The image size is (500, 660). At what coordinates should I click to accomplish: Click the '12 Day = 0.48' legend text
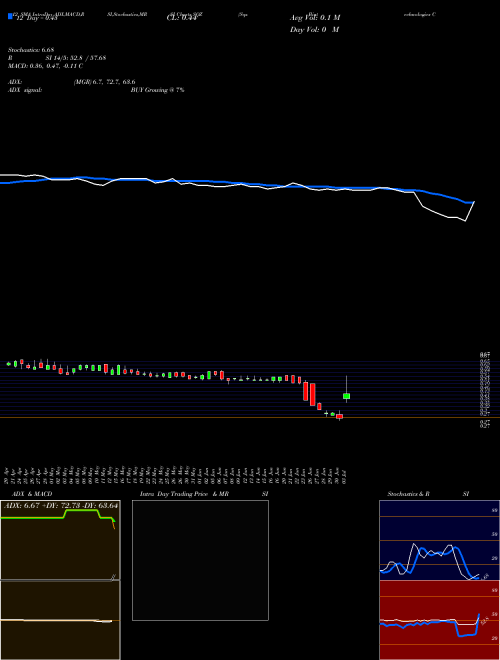(36, 18)
